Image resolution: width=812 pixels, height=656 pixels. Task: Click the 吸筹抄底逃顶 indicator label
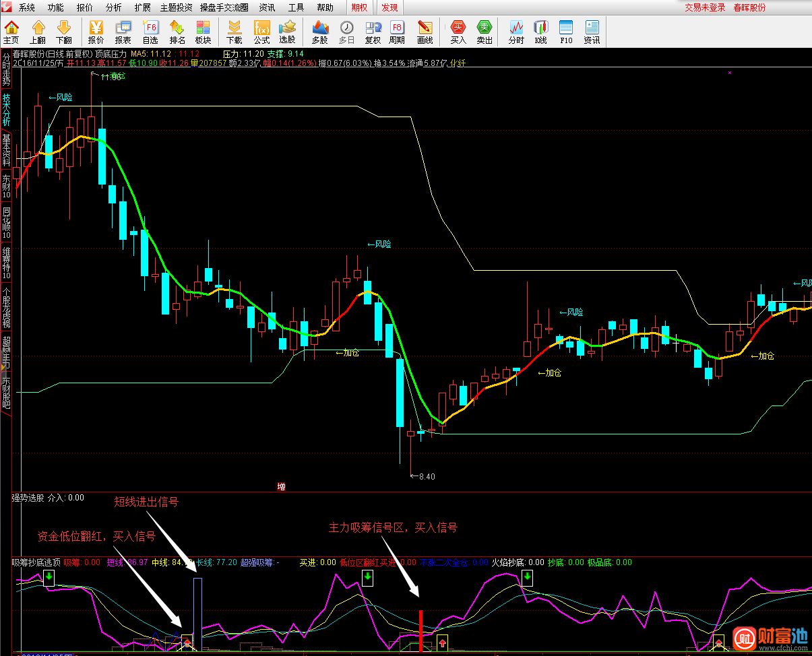36,562
